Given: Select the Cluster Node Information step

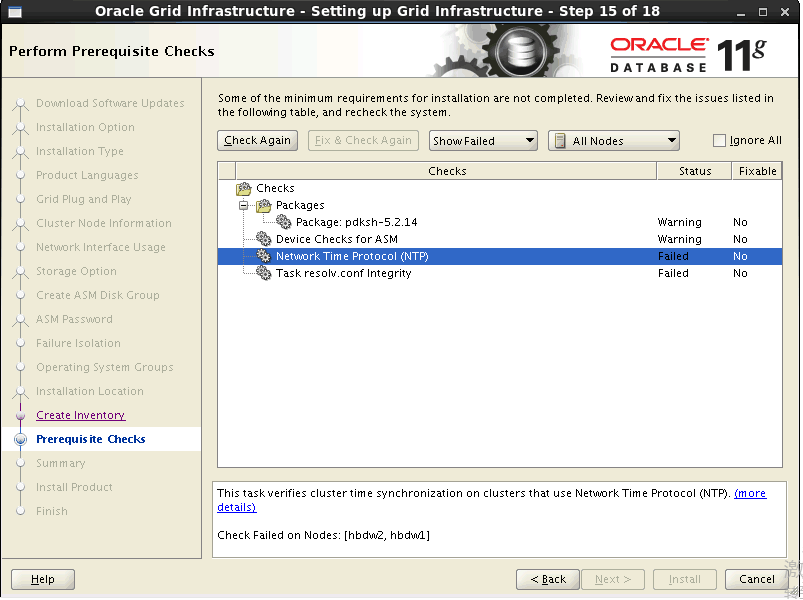Looking at the screenshot, I should [x=104, y=223].
